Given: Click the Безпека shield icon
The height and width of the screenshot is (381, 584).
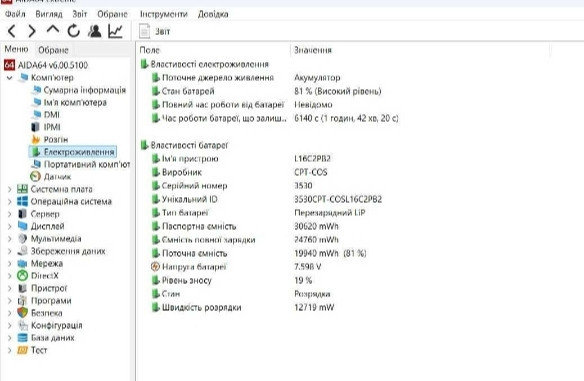Looking at the screenshot, I should [22, 313].
